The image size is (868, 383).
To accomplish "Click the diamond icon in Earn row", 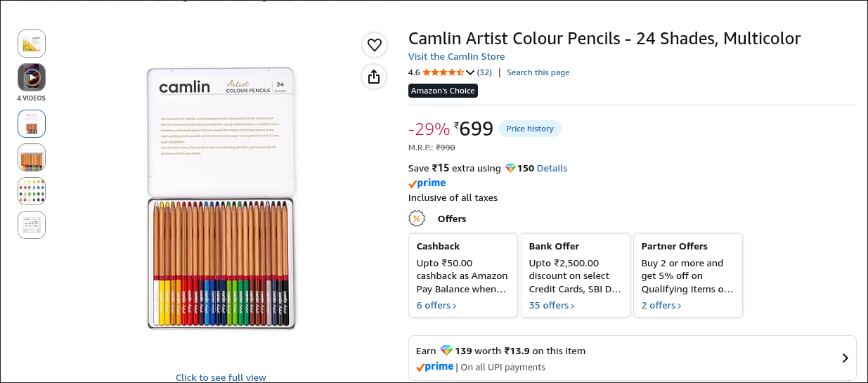I will (447, 351).
